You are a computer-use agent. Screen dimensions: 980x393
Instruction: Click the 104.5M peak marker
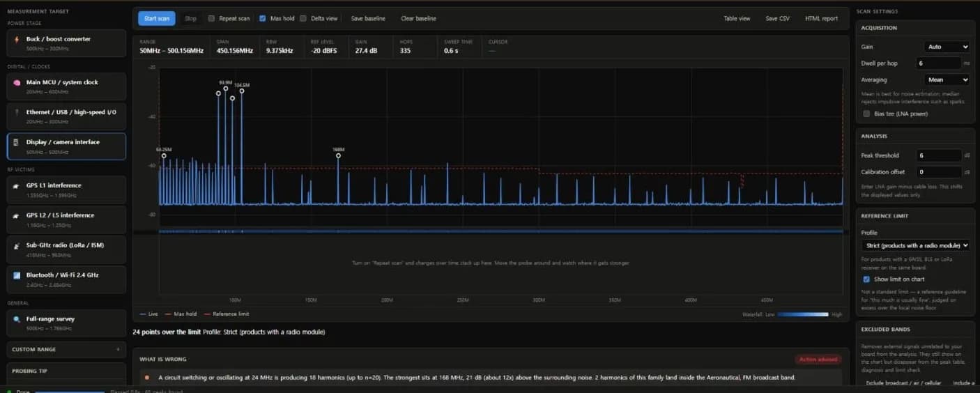point(242,91)
